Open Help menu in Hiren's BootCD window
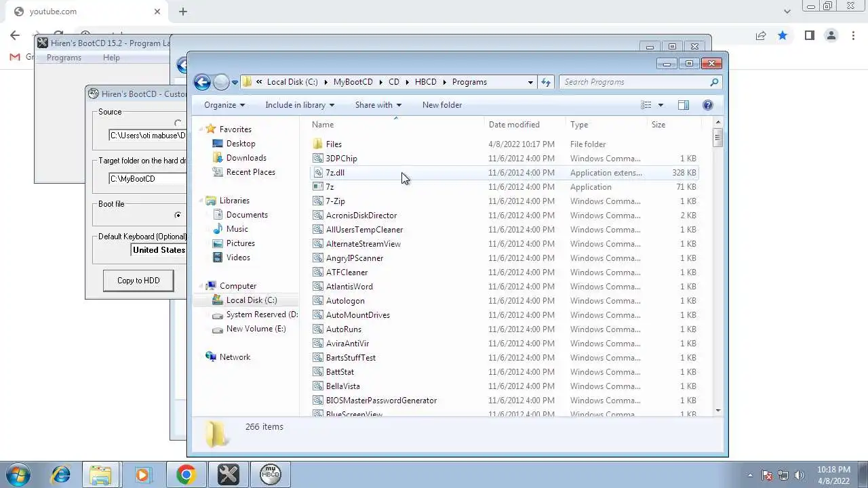The height and width of the screenshot is (488, 868). click(111, 58)
